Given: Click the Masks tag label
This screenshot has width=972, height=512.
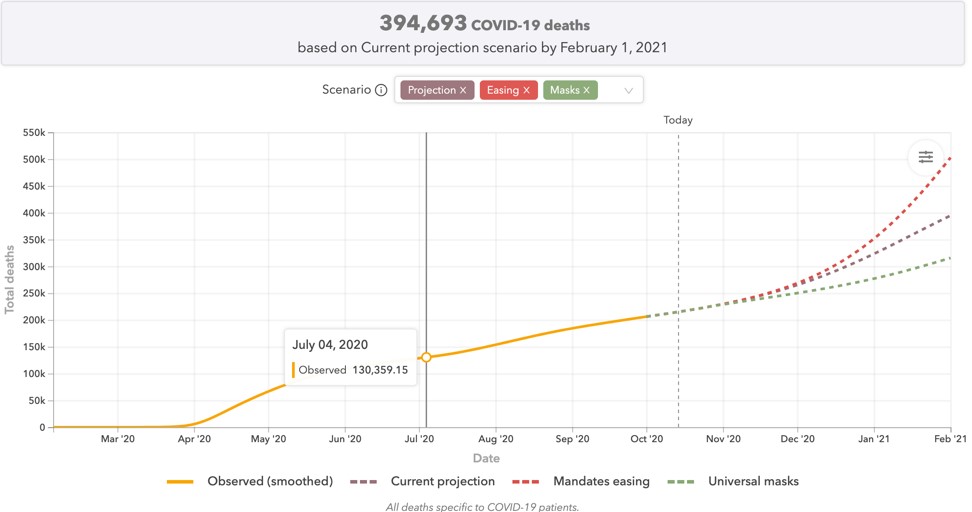Looking at the screenshot, I should tap(564, 90).
